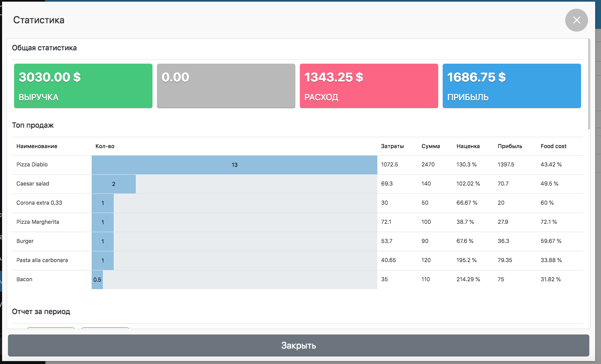601x364 pixels.
Task: Open the blue Прибыль profit card
Action: (x=511, y=86)
